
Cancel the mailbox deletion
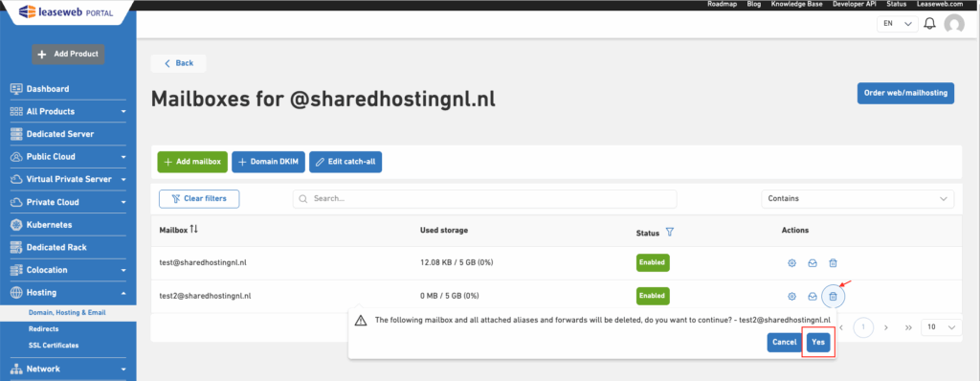tap(785, 342)
